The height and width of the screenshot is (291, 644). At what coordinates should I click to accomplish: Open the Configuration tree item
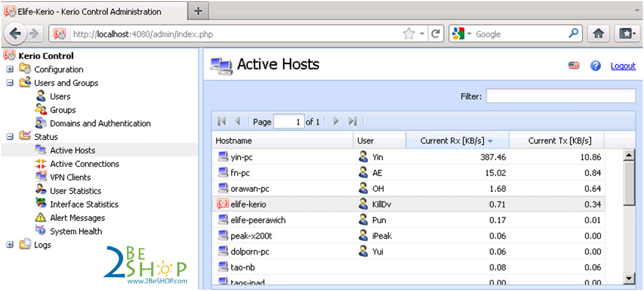coord(59,69)
